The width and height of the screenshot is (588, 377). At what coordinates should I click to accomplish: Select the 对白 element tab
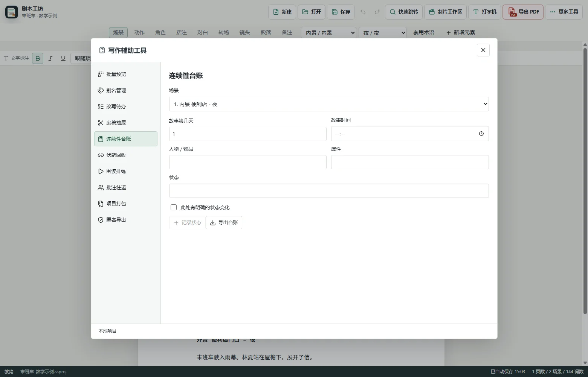pos(203,32)
